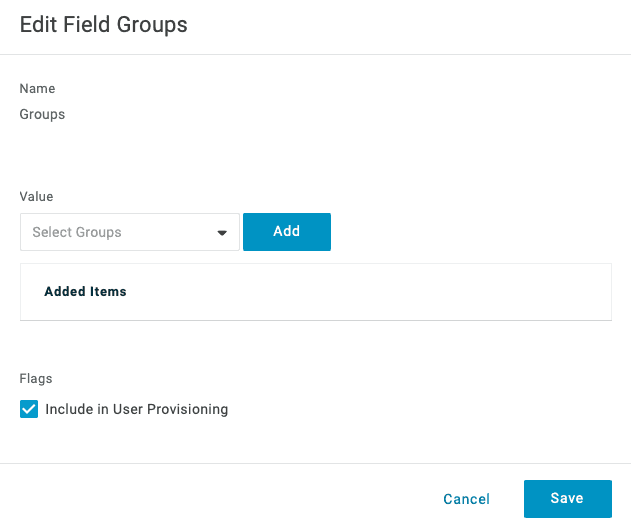This screenshot has width=631, height=528.
Task: Click the Value field label
Action: 36,197
